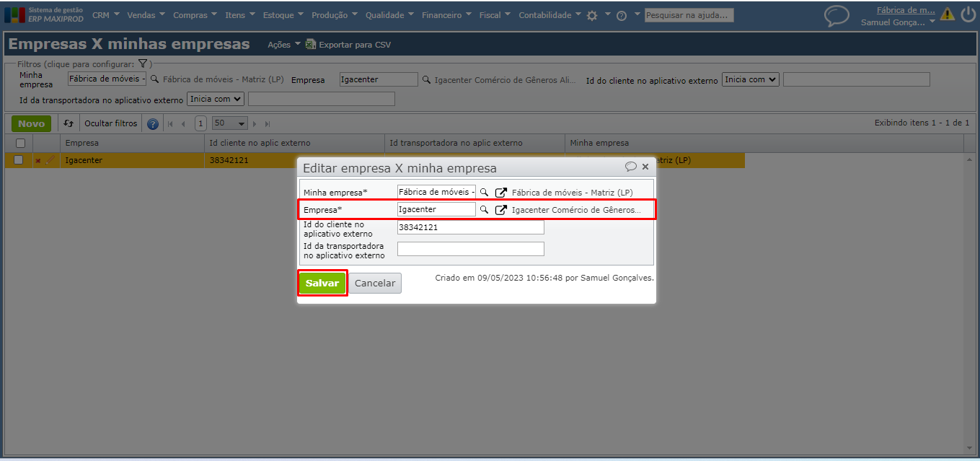Go to previous page of the grid
980x461 pixels.
click(183, 124)
